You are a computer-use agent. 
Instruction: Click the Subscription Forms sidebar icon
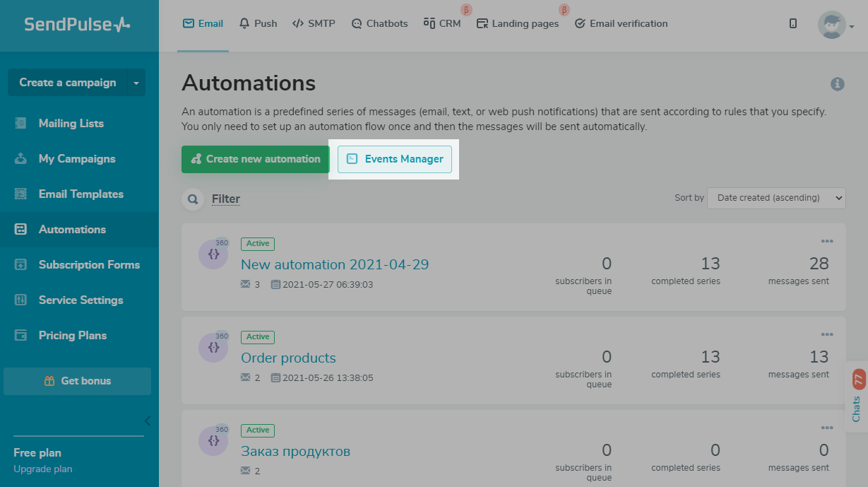click(20, 264)
